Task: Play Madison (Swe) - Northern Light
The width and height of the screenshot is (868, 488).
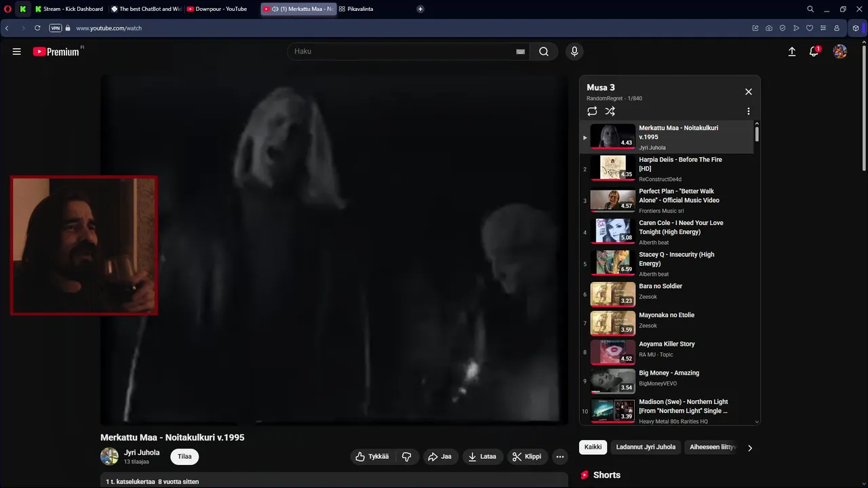Action: click(x=668, y=411)
